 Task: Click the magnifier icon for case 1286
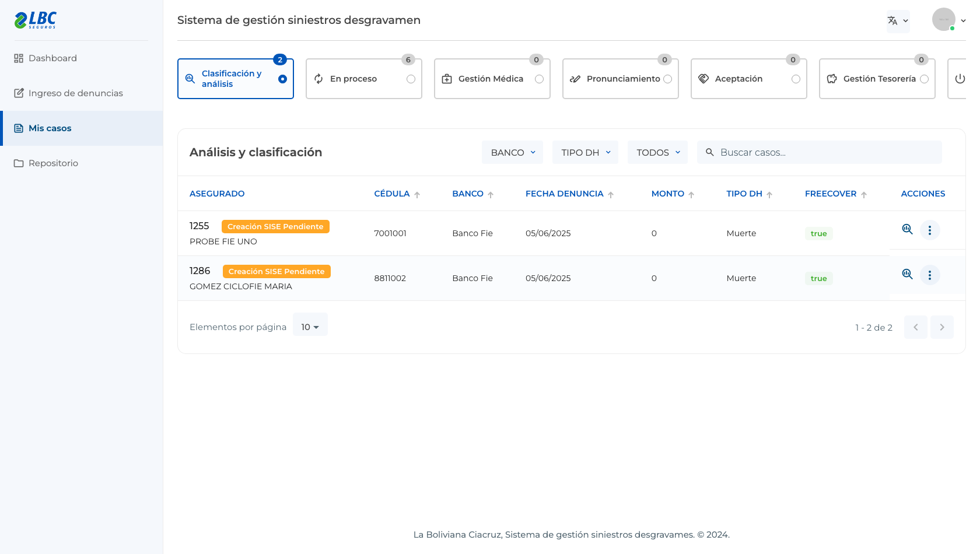pos(907,275)
